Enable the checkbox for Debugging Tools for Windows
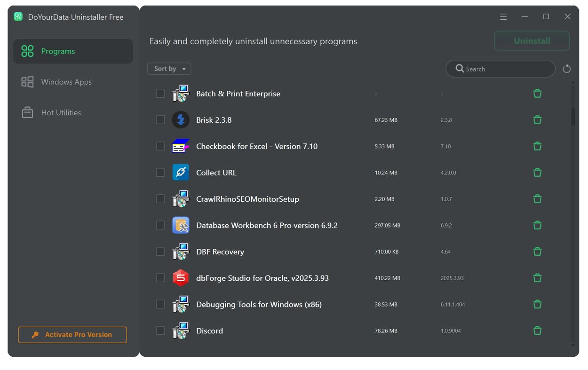The height and width of the screenshot is (370, 588). [160, 304]
